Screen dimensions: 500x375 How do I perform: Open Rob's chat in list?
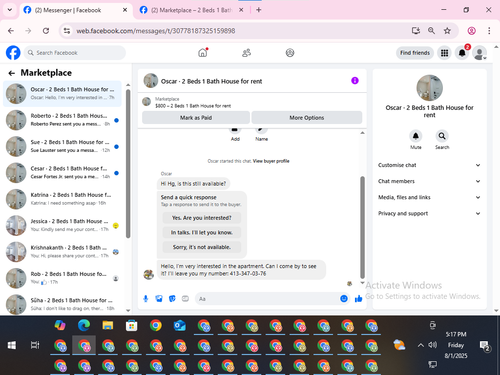tap(62, 278)
